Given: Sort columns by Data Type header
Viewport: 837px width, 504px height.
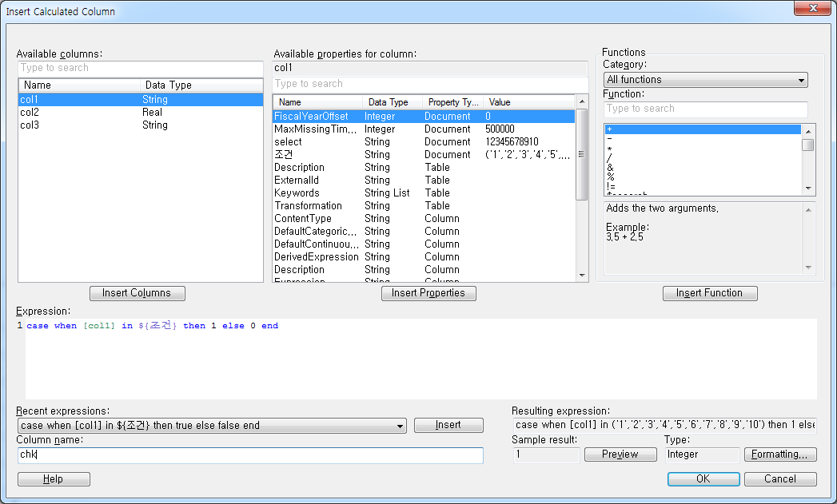Looking at the screenshot, I should pos(201,85).
